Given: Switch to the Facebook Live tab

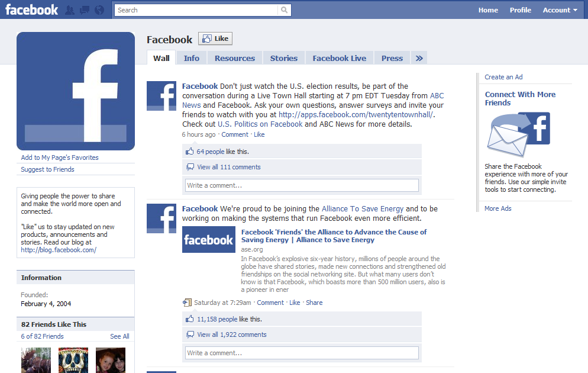Looking at the screenshot, I should tap(340, 58).
